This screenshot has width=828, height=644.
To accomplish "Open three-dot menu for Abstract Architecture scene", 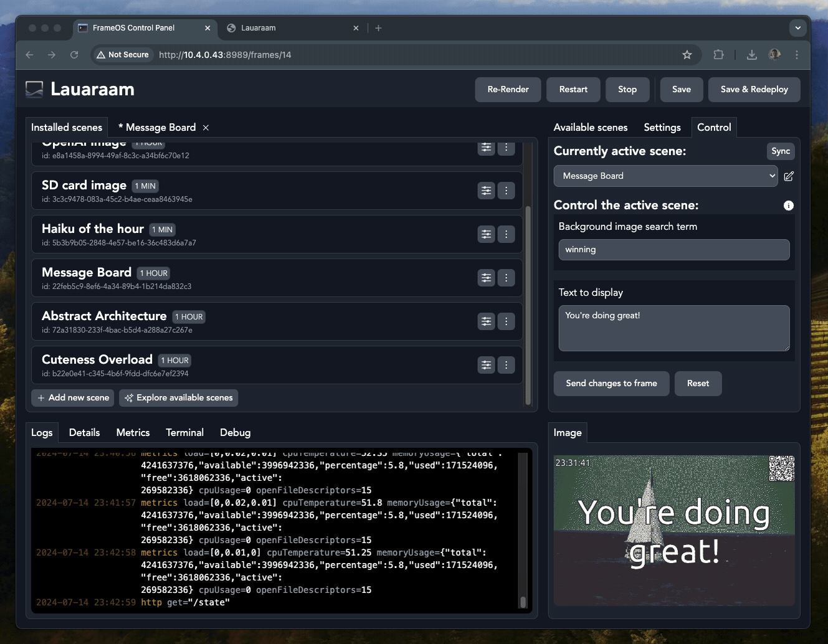I will pos(506,321).
